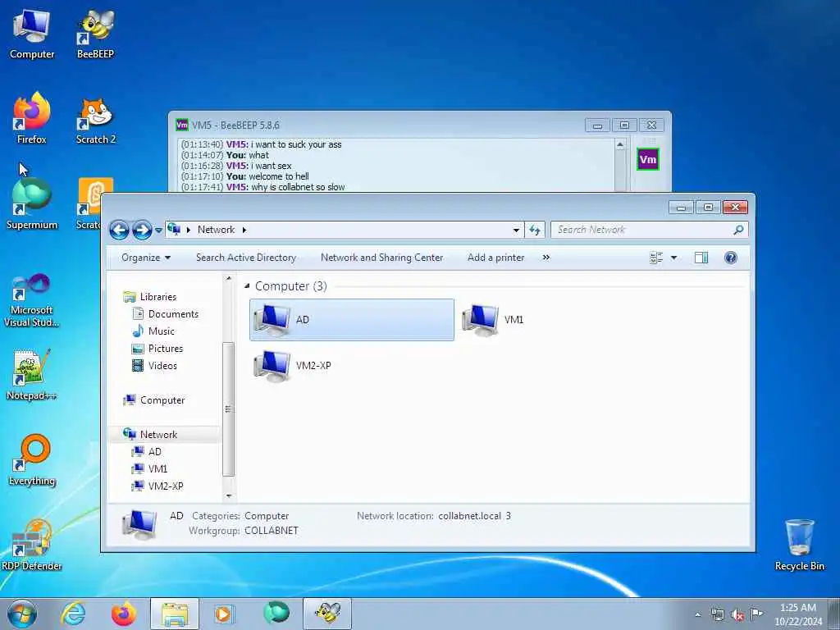Open Firefox from the taskbar

coord(124,614)
